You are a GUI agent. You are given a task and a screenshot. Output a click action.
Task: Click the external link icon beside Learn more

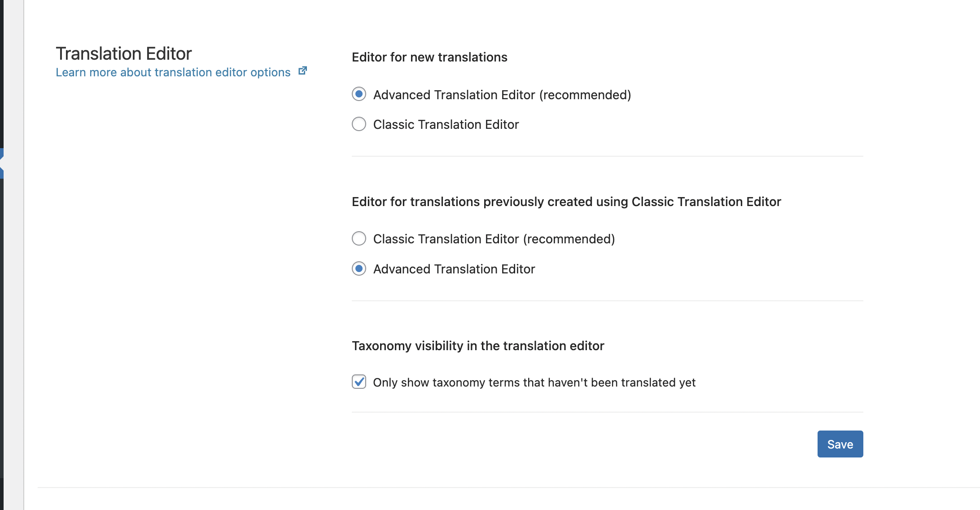pyautogui.click(x=303, y=71)
